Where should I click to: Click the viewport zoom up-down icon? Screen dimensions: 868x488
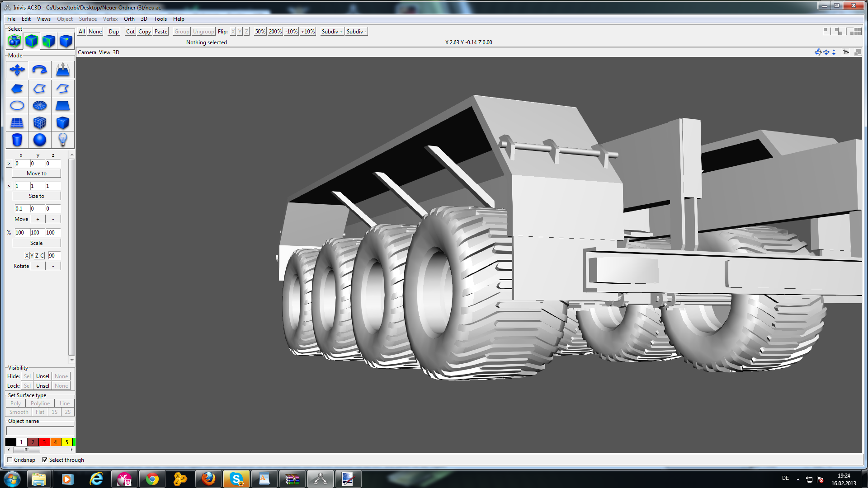(834, 52)
